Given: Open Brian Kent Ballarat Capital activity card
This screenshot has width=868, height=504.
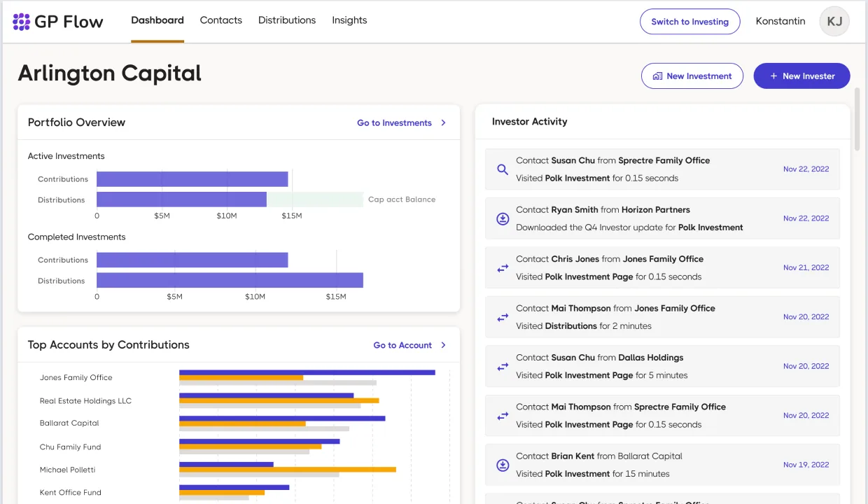Looking at the screenshot, I should (662, 465).
